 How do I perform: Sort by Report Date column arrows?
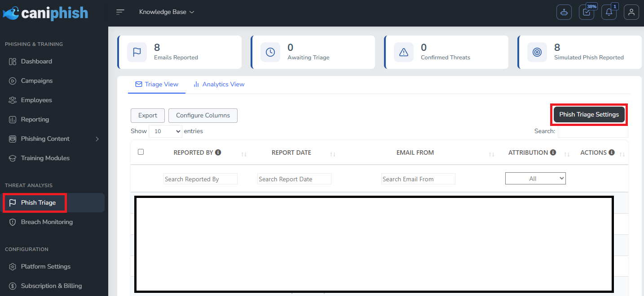pyautogui.click(x=333, y=154)
